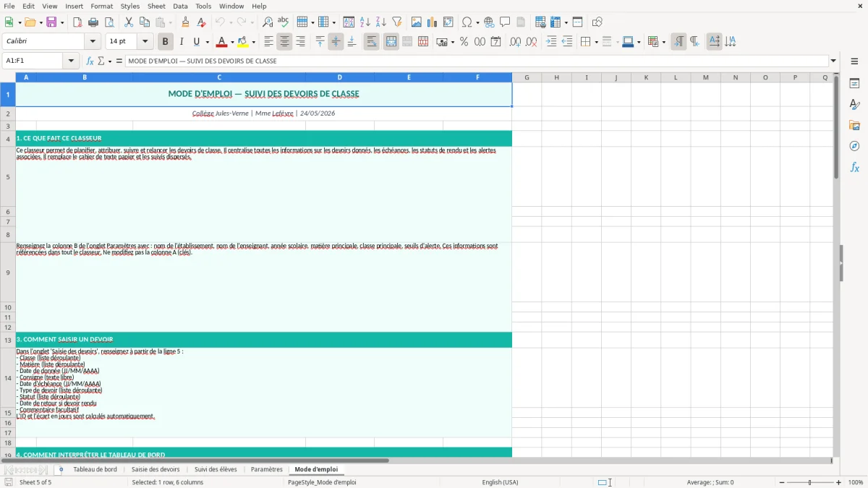
Task: Toggle Underline formatting
Action: tap(197, 42)
